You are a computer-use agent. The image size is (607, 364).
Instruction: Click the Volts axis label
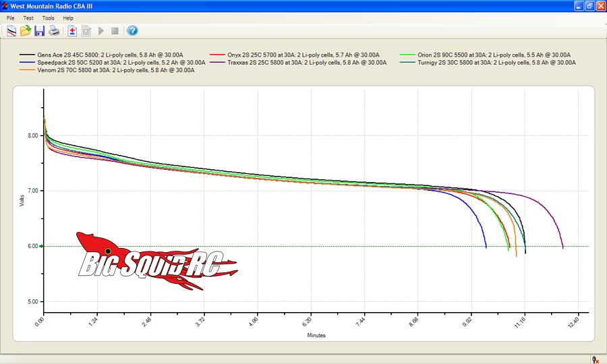22,200
